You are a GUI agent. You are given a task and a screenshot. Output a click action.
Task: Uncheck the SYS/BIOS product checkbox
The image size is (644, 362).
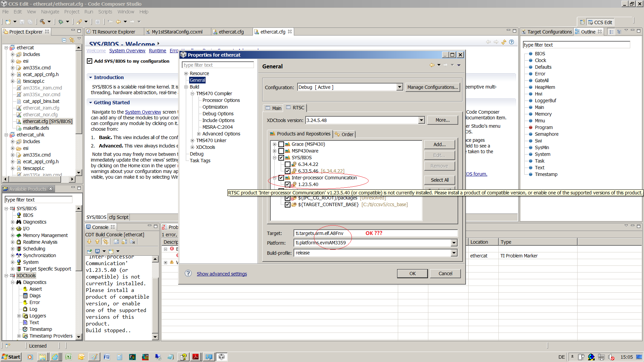pos(281,158)
